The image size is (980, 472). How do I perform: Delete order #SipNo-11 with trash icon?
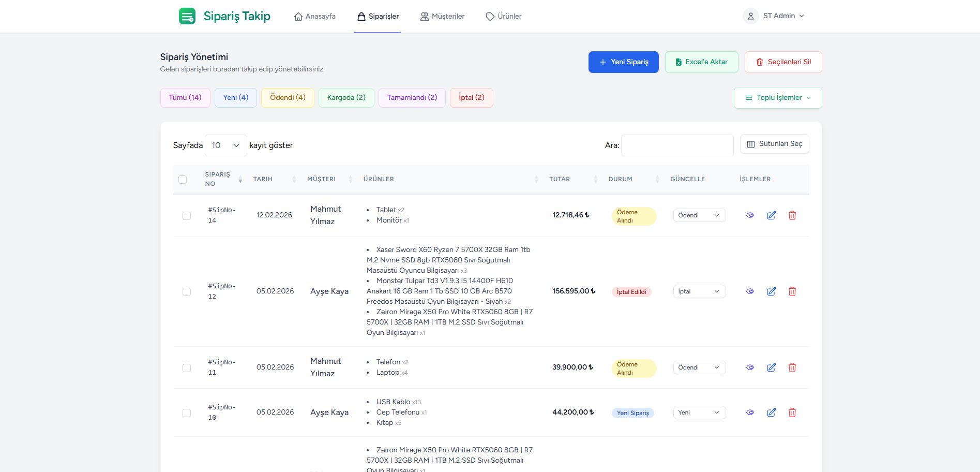pos(792,367)
